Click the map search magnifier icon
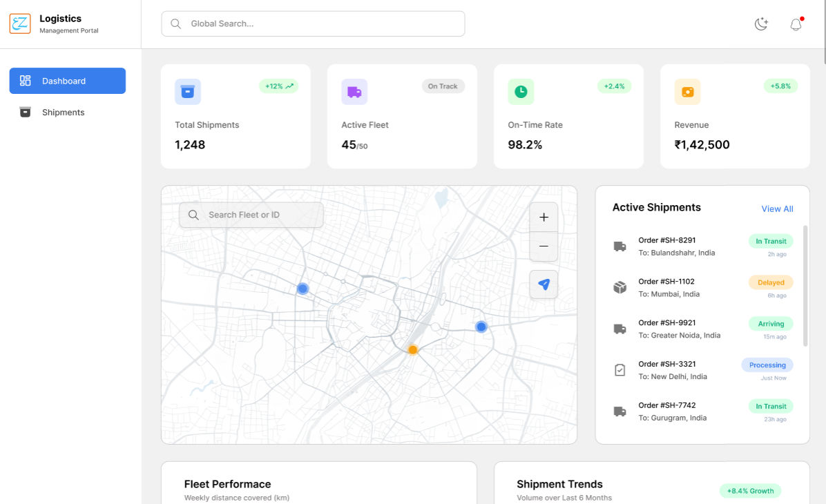Viewport: 826px width, 504px height. pos(193,215)
